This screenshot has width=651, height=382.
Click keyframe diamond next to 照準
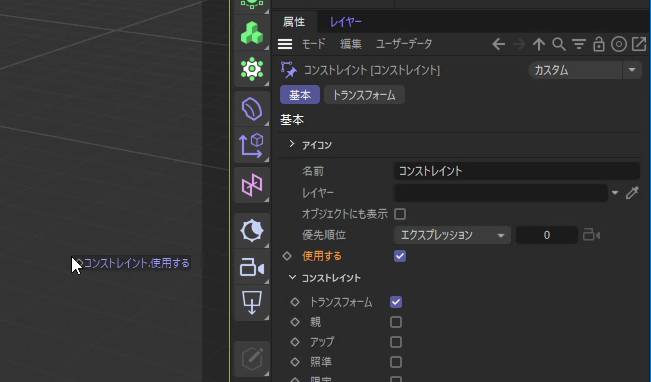click(x=295, y=362)
